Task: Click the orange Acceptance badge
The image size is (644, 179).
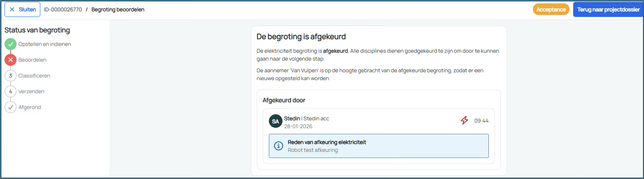Action: coord(551,9)
